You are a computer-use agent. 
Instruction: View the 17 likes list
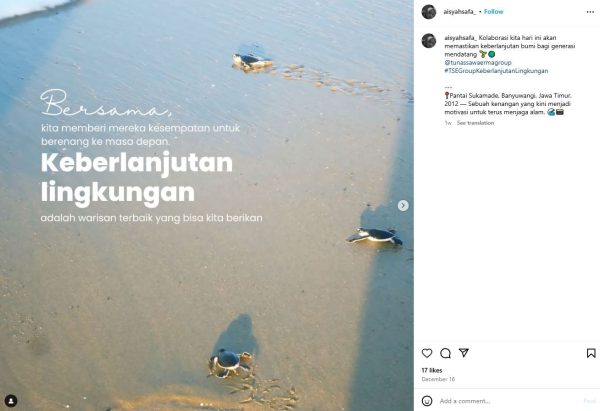click(x=432, y=370)
